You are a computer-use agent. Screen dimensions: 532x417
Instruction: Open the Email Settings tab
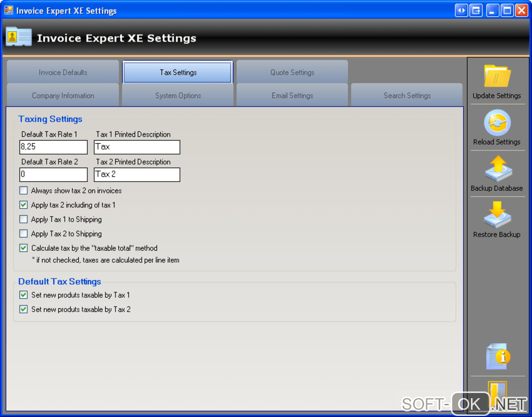click(x=292, y=95)
